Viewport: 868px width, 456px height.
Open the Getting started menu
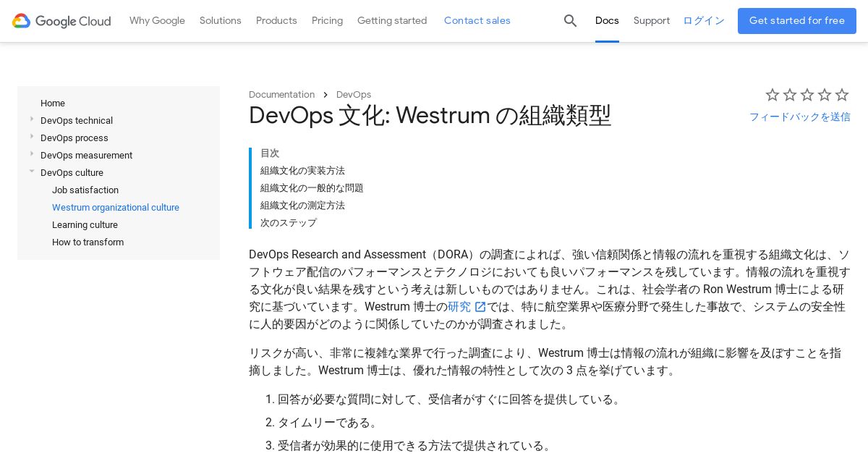(392, 21)
